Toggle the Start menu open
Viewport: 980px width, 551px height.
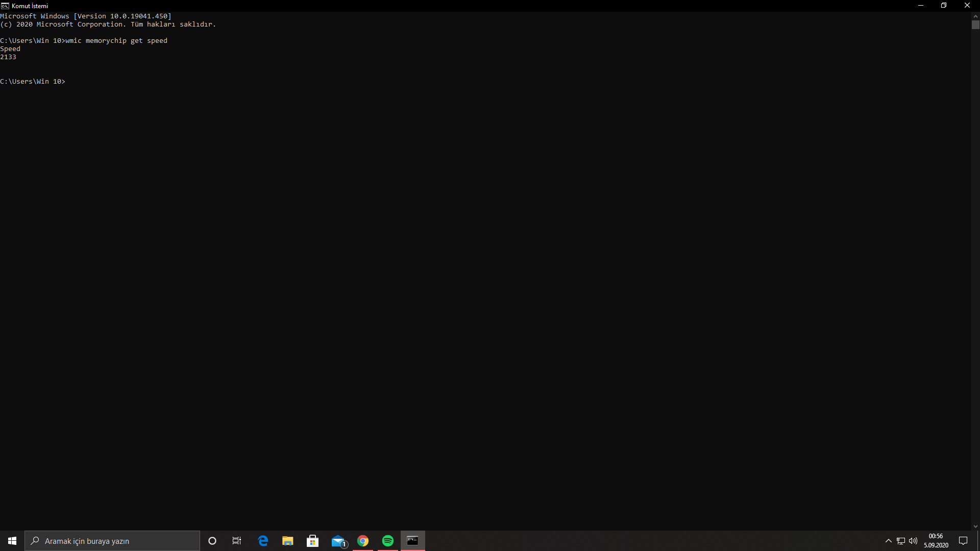tap(12, 541)
